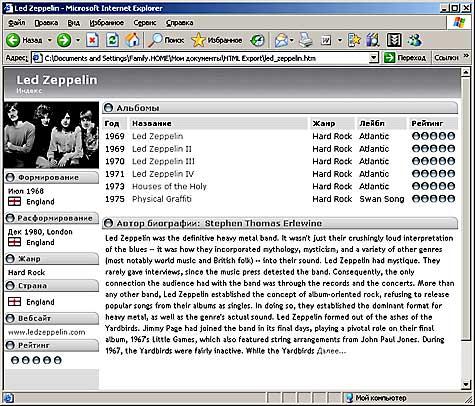Collapse the Жанр sidebar panel header
The image size is (475, 406).
[x=52, y=259]
